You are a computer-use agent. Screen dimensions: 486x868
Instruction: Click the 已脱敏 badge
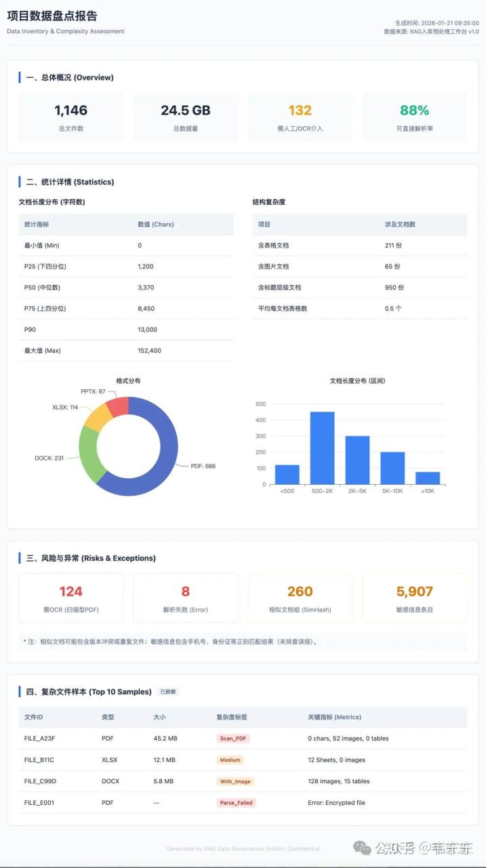[168, 692]
